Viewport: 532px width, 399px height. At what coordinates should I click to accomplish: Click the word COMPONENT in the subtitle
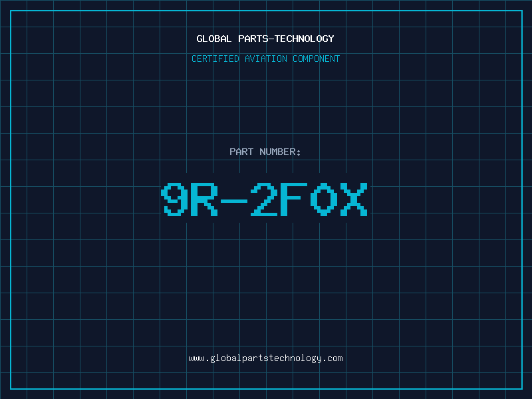point(317,59)
